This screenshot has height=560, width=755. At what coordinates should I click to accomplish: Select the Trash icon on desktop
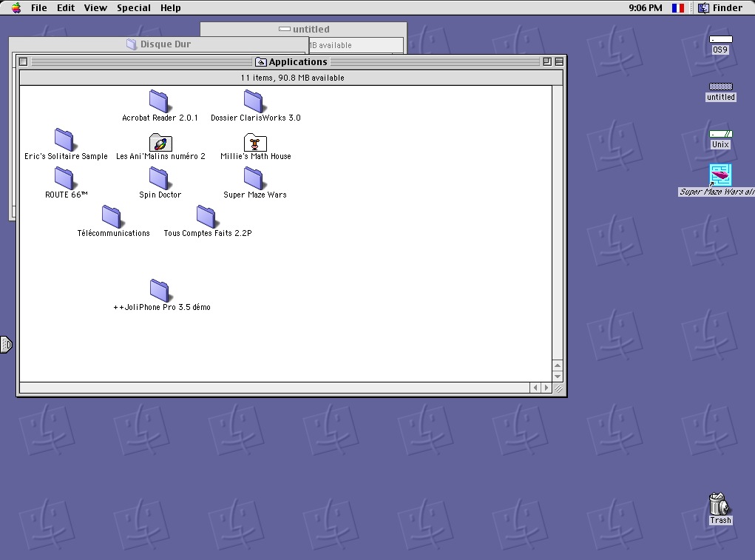719,504
